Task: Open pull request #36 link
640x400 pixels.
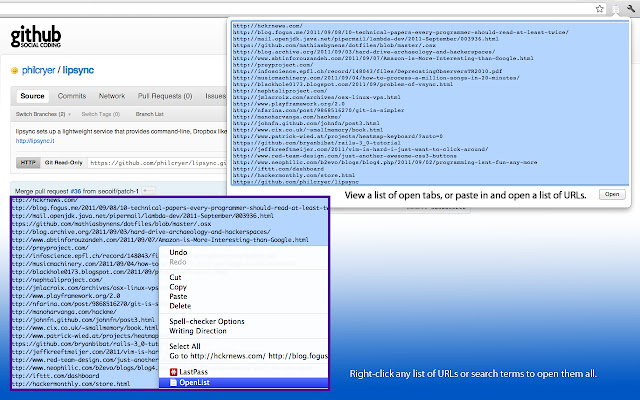Action: (x=76, y=191)
